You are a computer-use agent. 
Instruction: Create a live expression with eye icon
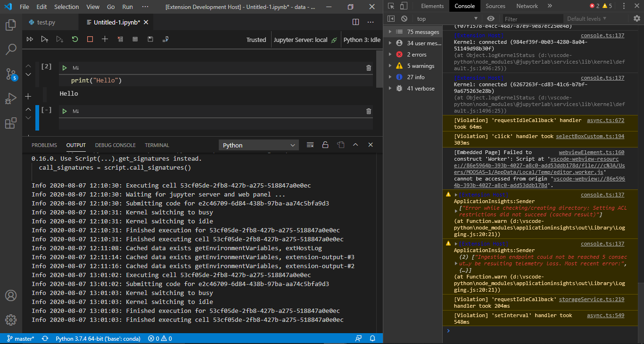point(491,19)
